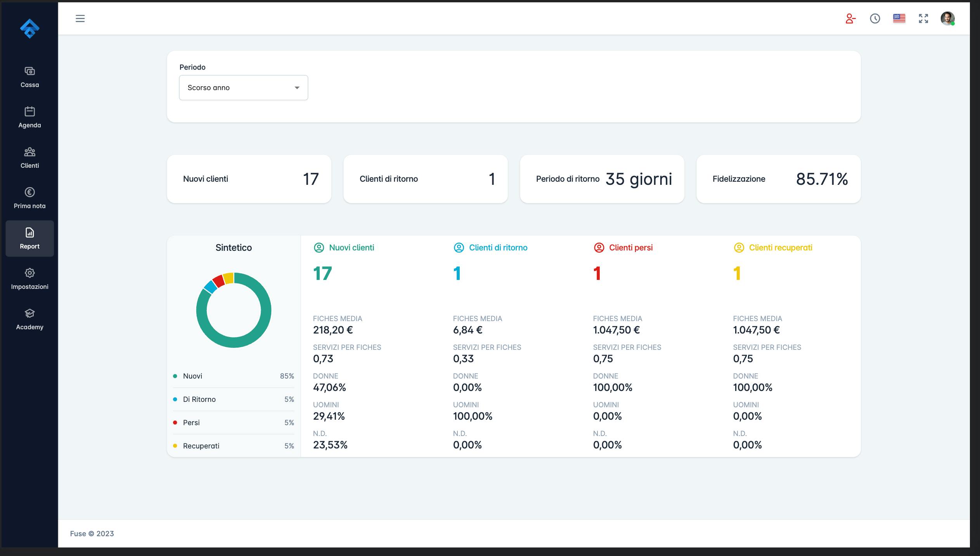This screenshot has width=980, height=556.
Task: Click the Persi legend row
Action: (234, 423)
